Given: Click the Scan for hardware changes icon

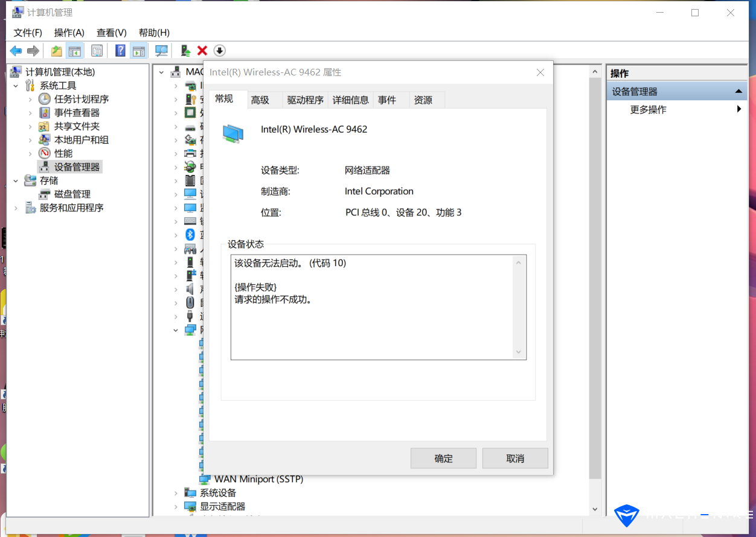Looking at the screenshot, I should 161,51.
